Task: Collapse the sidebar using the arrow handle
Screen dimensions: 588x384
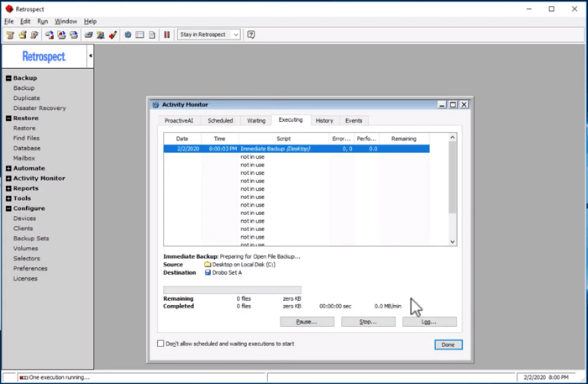Action: [x=91, y=56]
